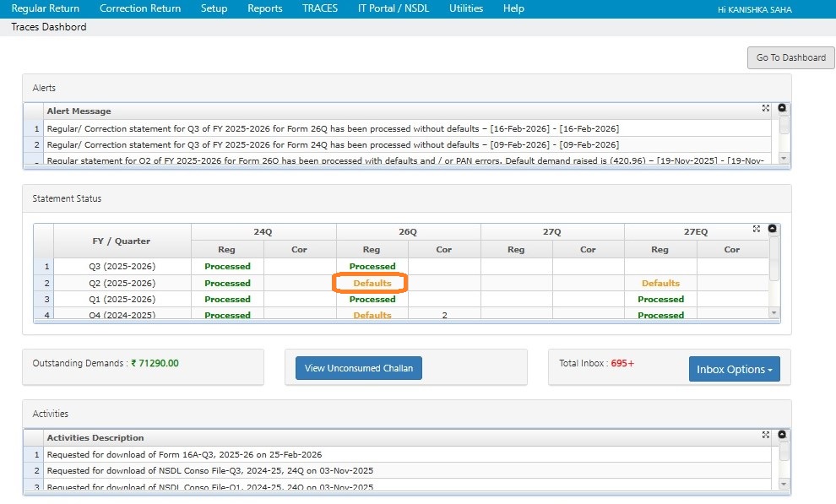Maximize the Activities grid

point(766,435)
